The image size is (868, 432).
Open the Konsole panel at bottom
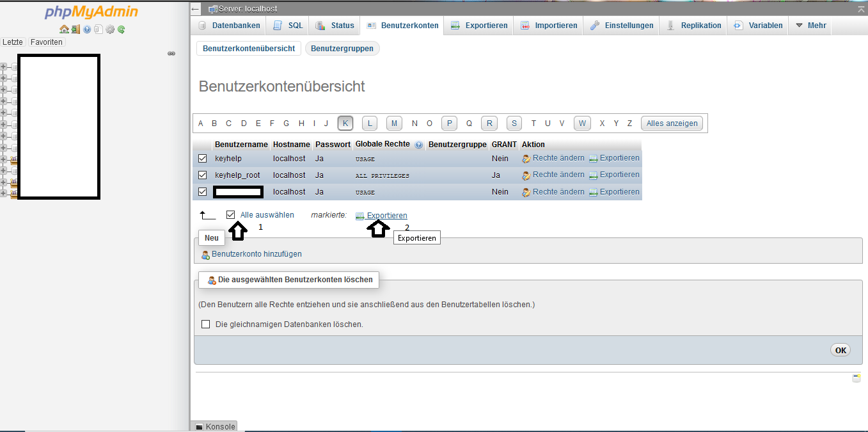(215, 427)
